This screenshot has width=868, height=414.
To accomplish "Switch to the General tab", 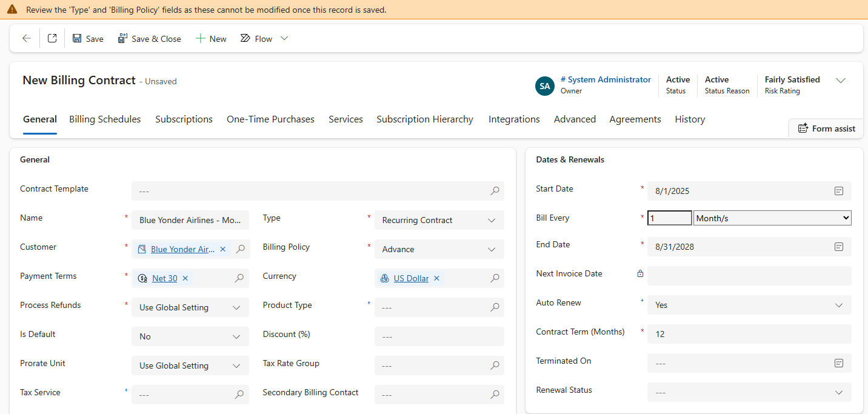I will click(40, 119).
